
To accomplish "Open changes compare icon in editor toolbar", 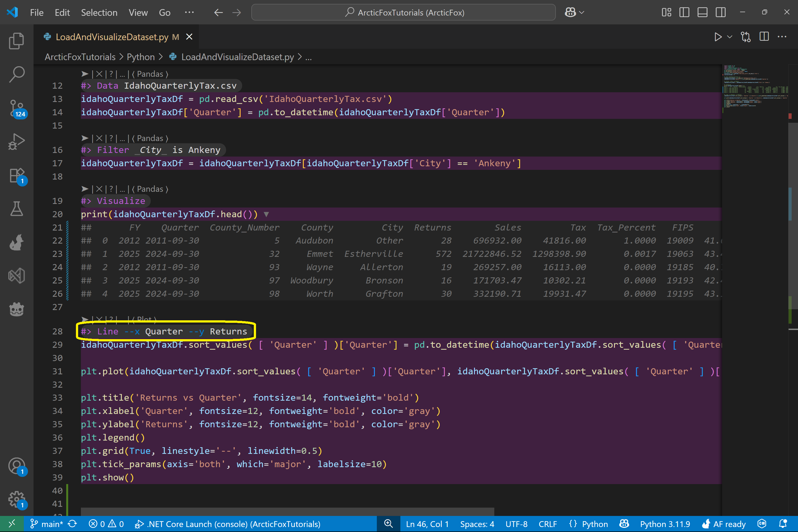I will coord(745,37).
